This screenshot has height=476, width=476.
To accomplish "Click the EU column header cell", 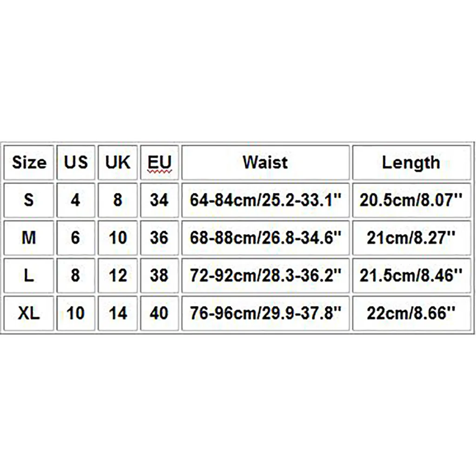I will click(159, 163).
